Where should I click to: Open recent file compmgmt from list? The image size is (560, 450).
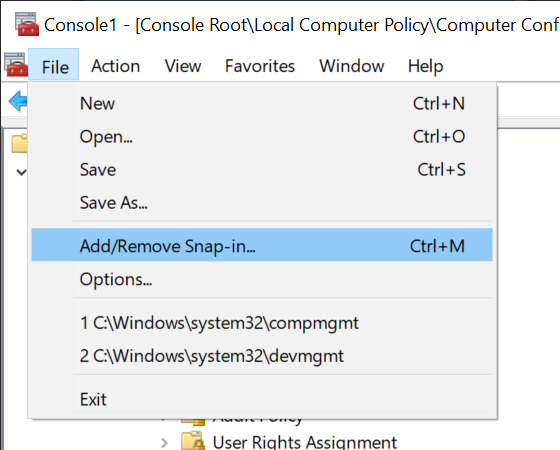(x=262, y=323)
